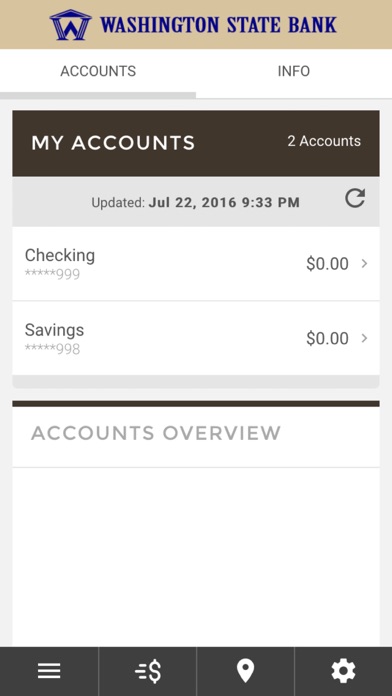This screenshot has width=392, height=696.
Task: Tap the Washington State Bank logo emblem
Action: tap(70, 25)
